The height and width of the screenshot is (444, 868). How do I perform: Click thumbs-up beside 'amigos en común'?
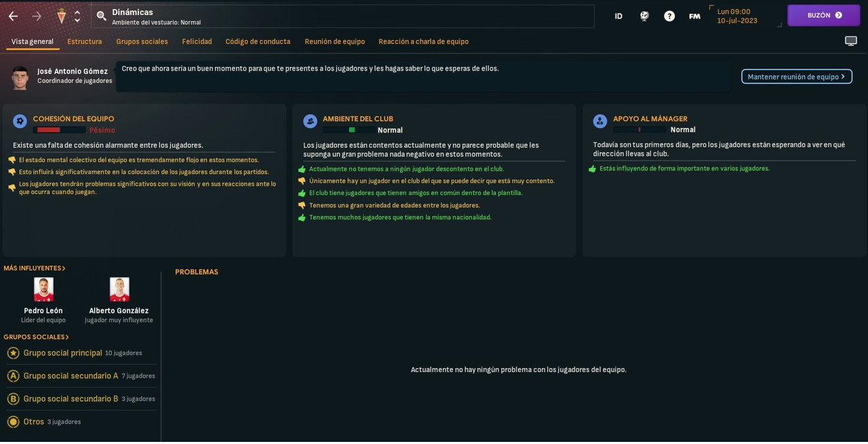click(302, 193)
